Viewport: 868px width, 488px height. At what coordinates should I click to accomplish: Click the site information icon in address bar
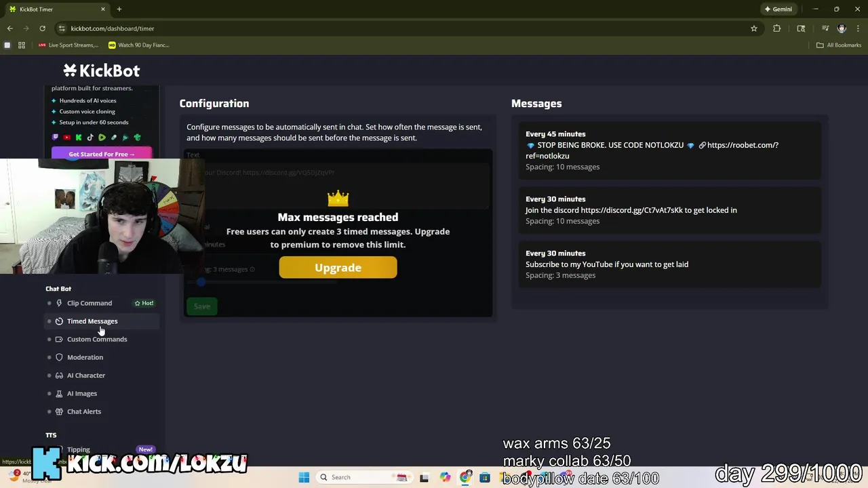point(62,28)
